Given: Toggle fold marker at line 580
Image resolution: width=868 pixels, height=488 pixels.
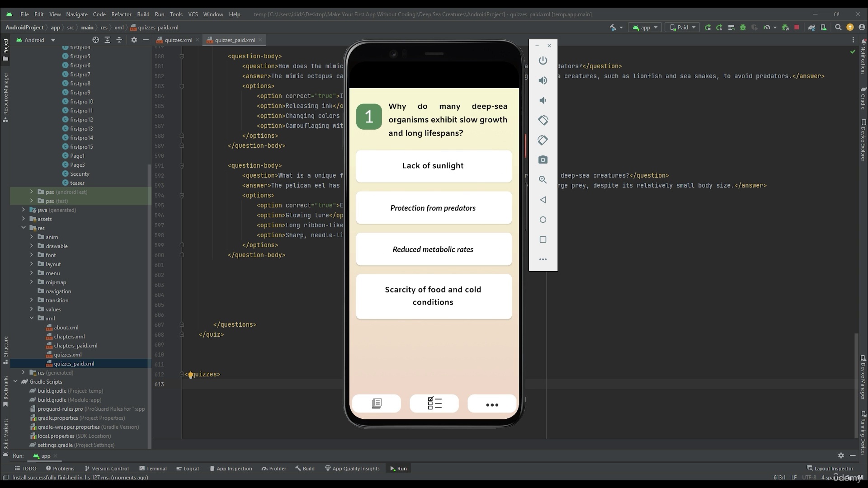Looking at the screenshot, I should point(182,56).
